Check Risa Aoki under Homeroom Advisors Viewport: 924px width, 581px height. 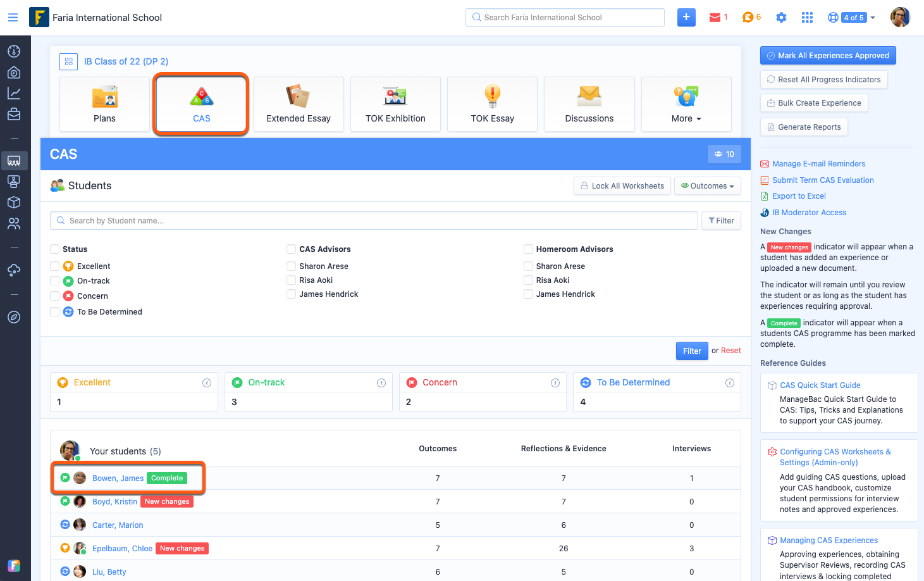pos(529,280)
